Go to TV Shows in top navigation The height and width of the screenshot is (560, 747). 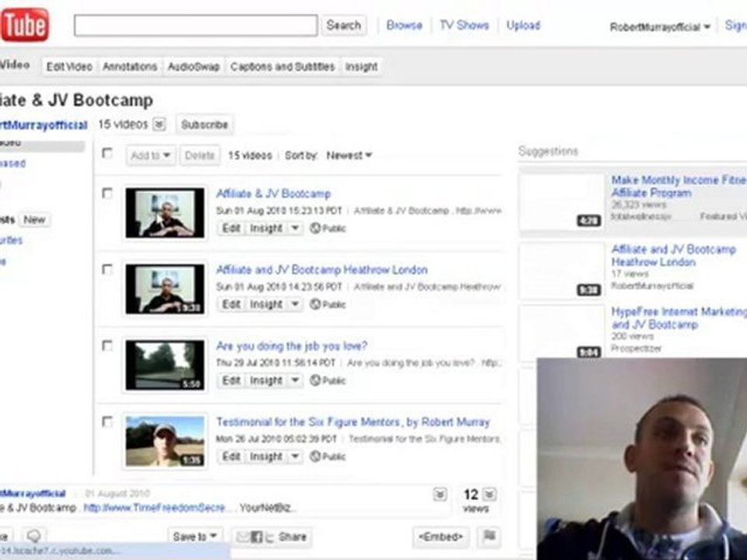[x=464, y=25]
